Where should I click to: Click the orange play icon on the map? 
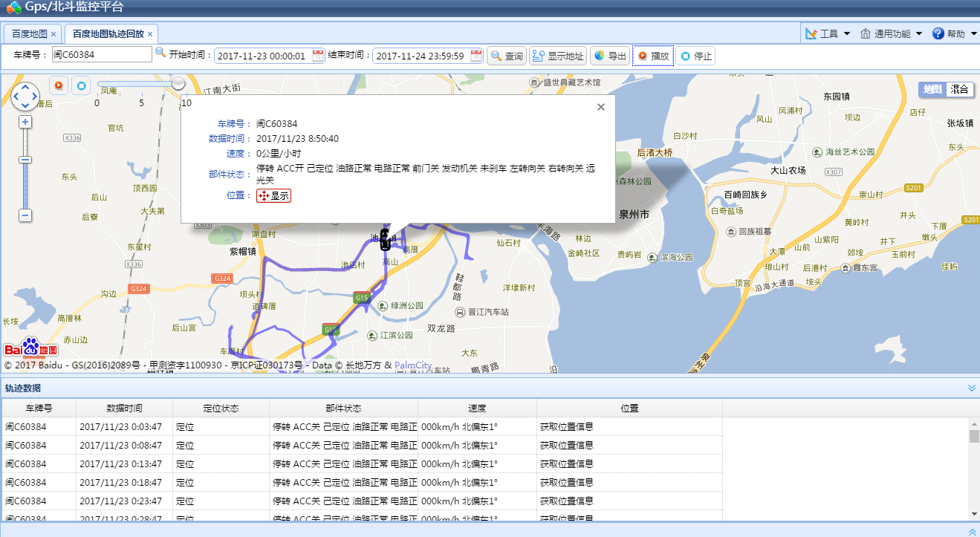[x=59, y=85]
